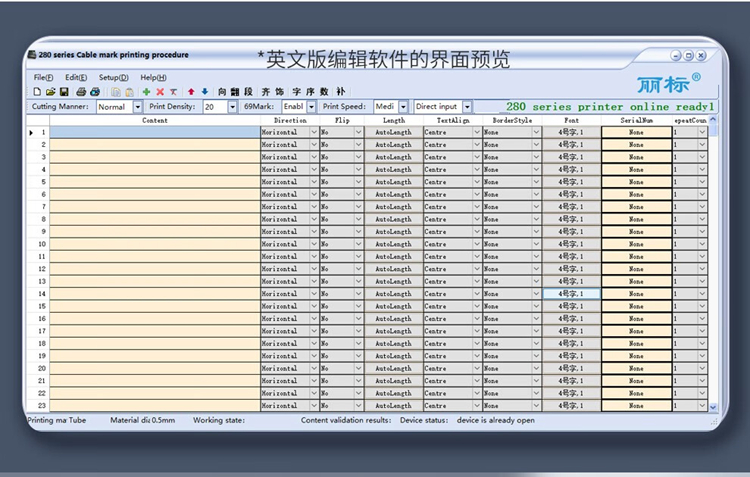Open the 69Mark Enable dropdown
750x477 pixels.
[310, 106]
